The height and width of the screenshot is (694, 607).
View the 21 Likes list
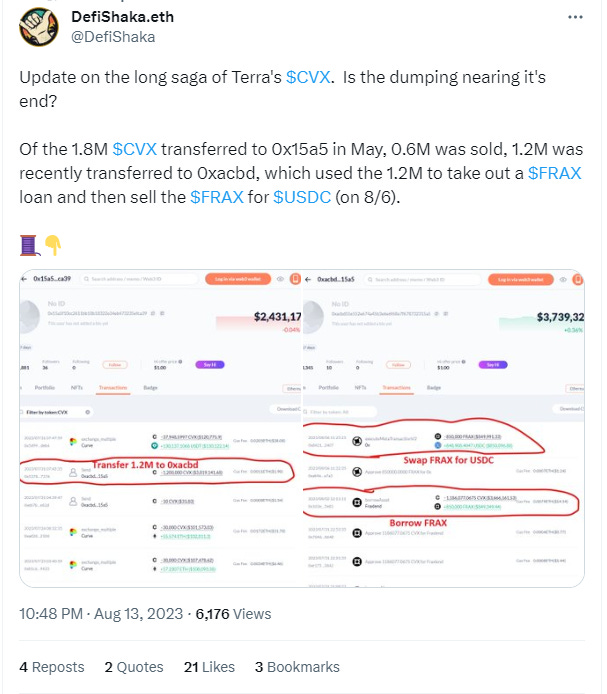click(x=209, y=667)
